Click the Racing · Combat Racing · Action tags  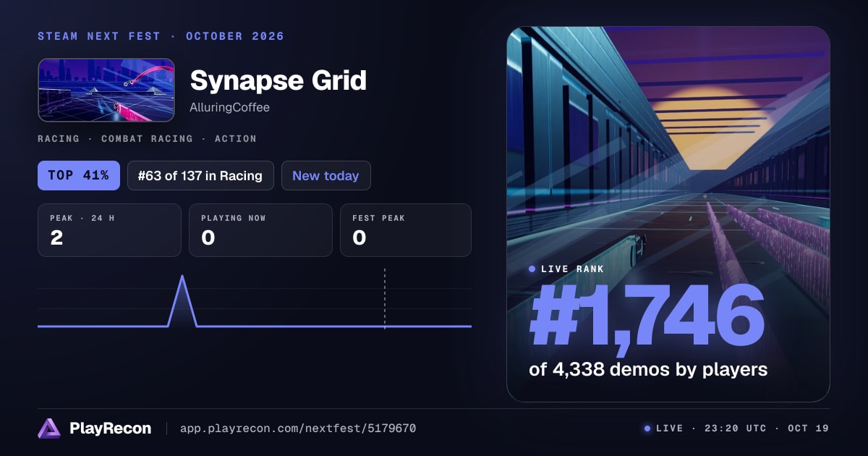coord(147,138)
